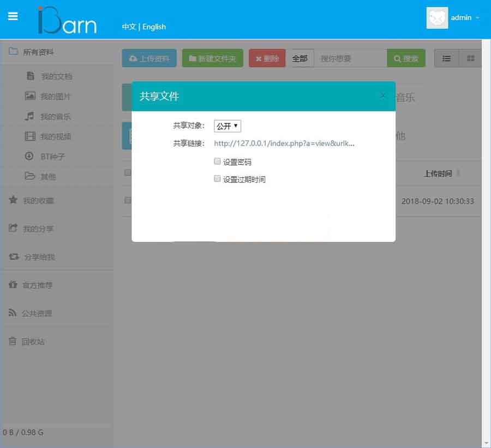The height and width of the screenshot is (448, 491).
Task: Close the 共享文件 dialog
Action: [x=383, y=95]
